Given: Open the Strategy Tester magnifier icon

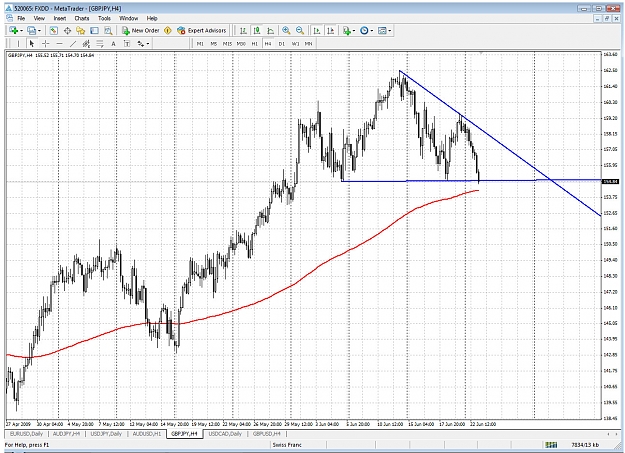Looking at the screenshot, I should (x=108, y=30).
